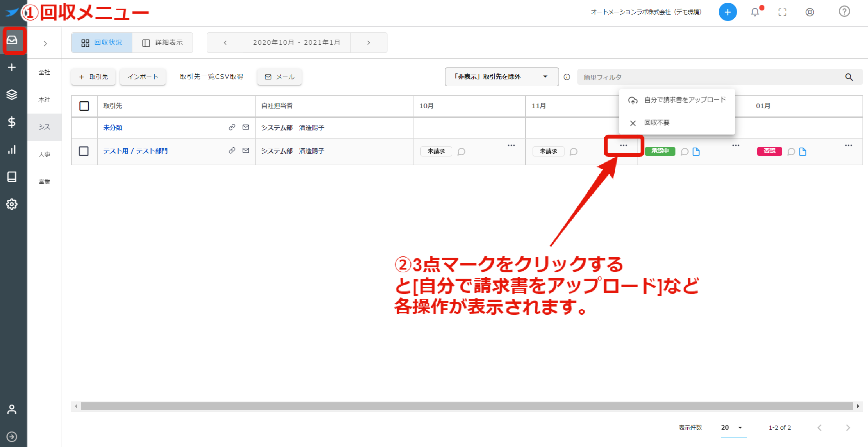Click the メール button
Viewport: 868px width, 447px height.
pos(280,77)
